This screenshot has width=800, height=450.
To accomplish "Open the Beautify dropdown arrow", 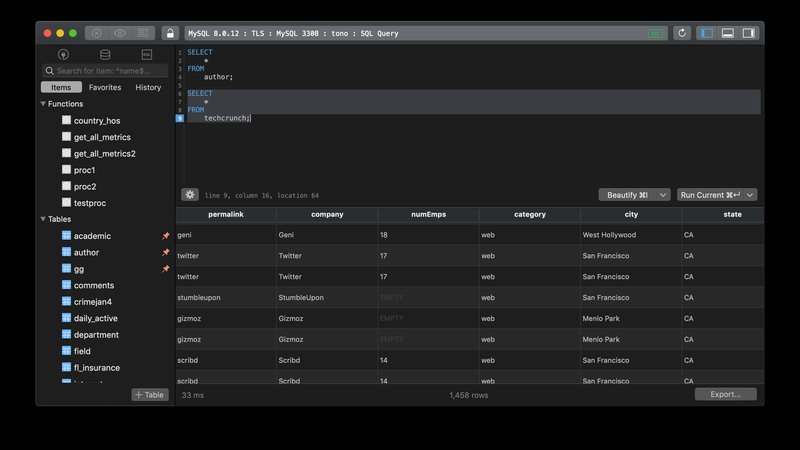I will [663, 195].
